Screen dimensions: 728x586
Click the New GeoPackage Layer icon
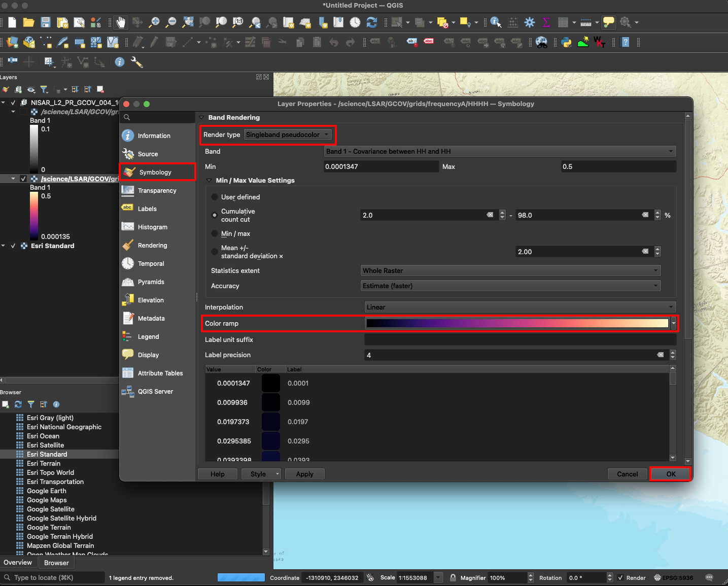point(29,42)
